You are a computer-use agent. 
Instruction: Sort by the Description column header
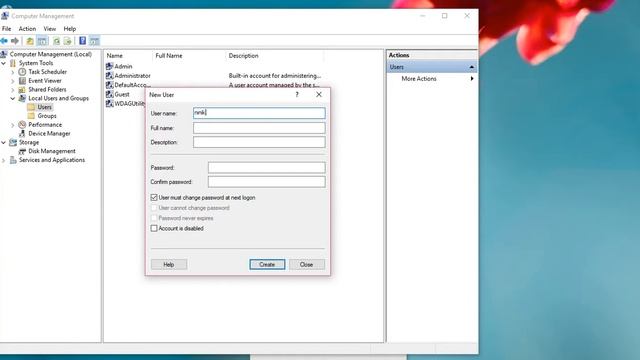click(244, 56)
